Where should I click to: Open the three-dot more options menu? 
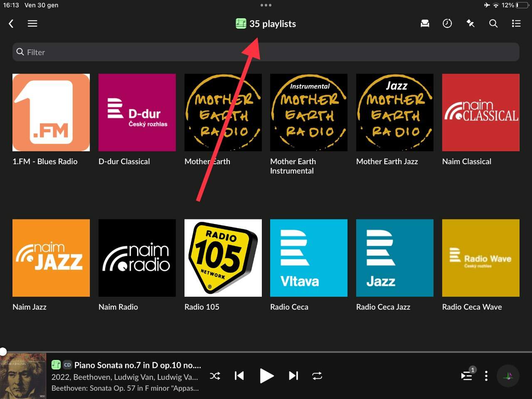tap(486, 376)
